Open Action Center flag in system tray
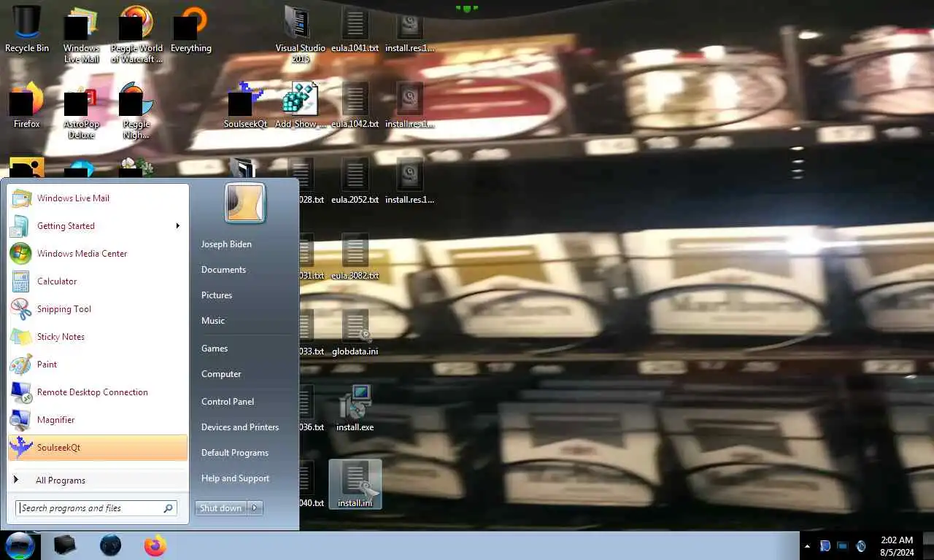The image size is (934, 560). (825, 545)
